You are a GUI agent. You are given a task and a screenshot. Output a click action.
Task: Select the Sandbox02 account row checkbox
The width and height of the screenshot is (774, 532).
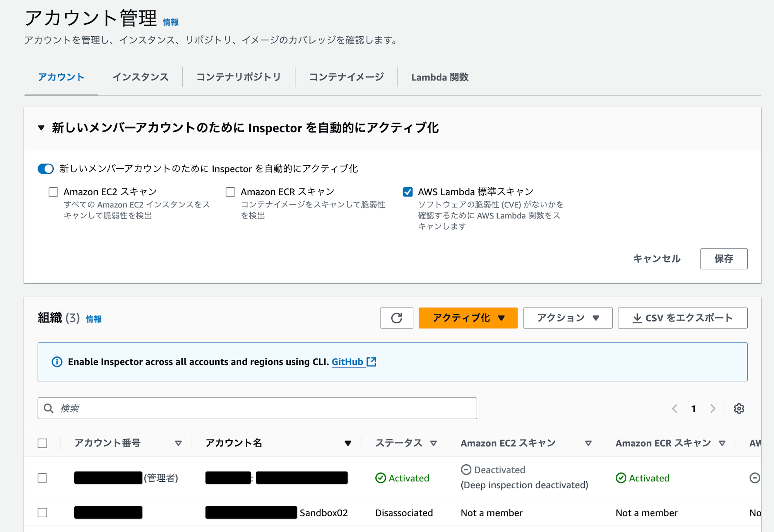43,513
